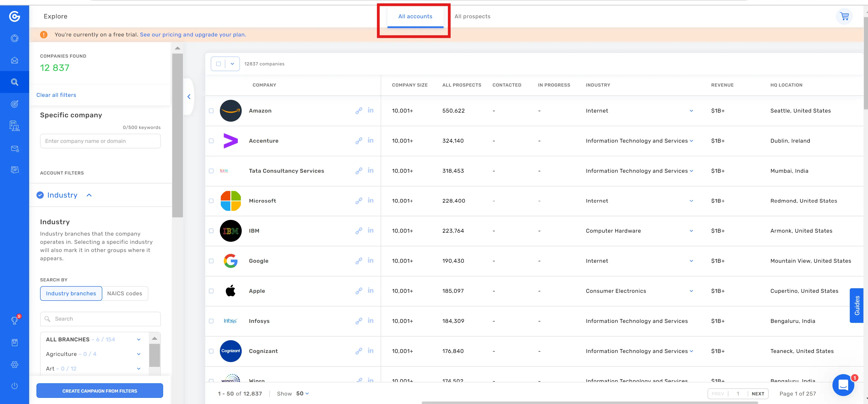Click the website link icon for Accenture
868x404 pixels.
359,141
